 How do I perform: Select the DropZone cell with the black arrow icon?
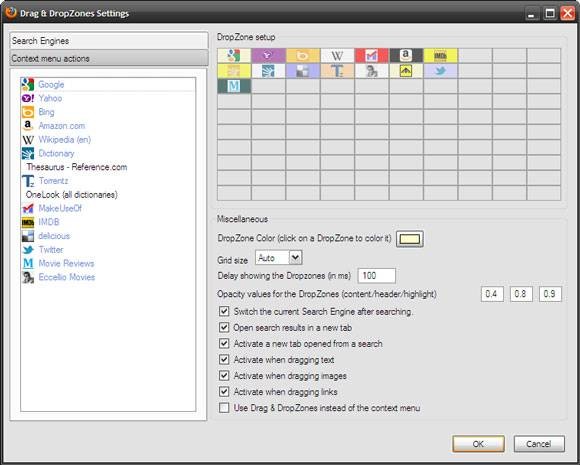tap(406, 71)
